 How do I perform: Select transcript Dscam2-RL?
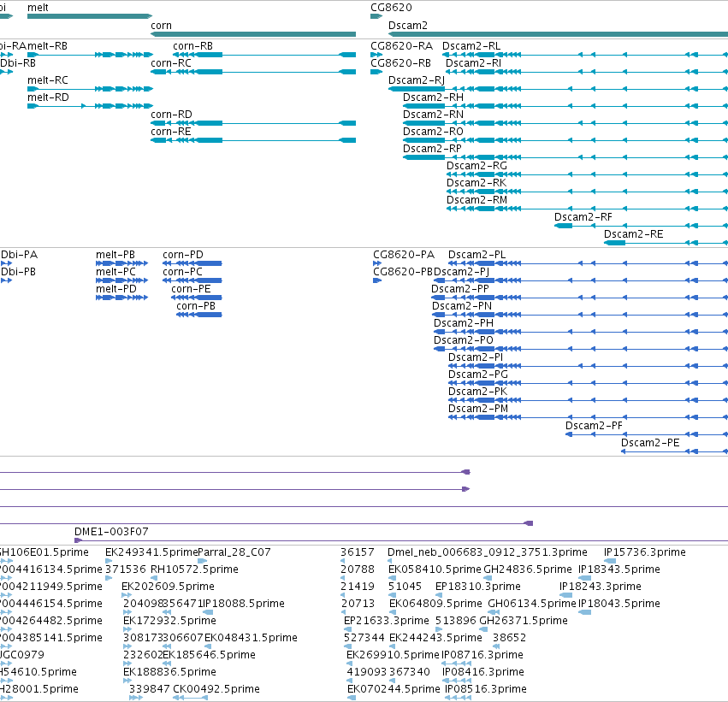tap(585, 55)
